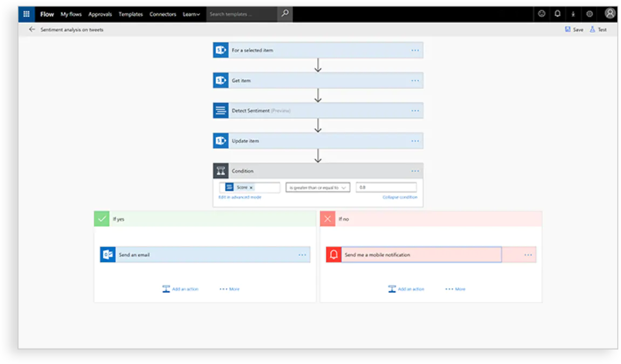
Task: Expand the Learn menu
Action: pos(191,14)
